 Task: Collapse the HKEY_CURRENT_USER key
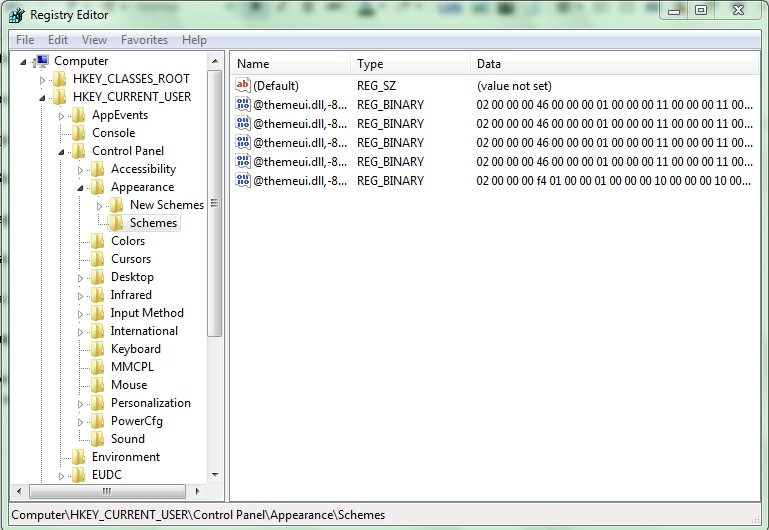(x=42, y=98)
